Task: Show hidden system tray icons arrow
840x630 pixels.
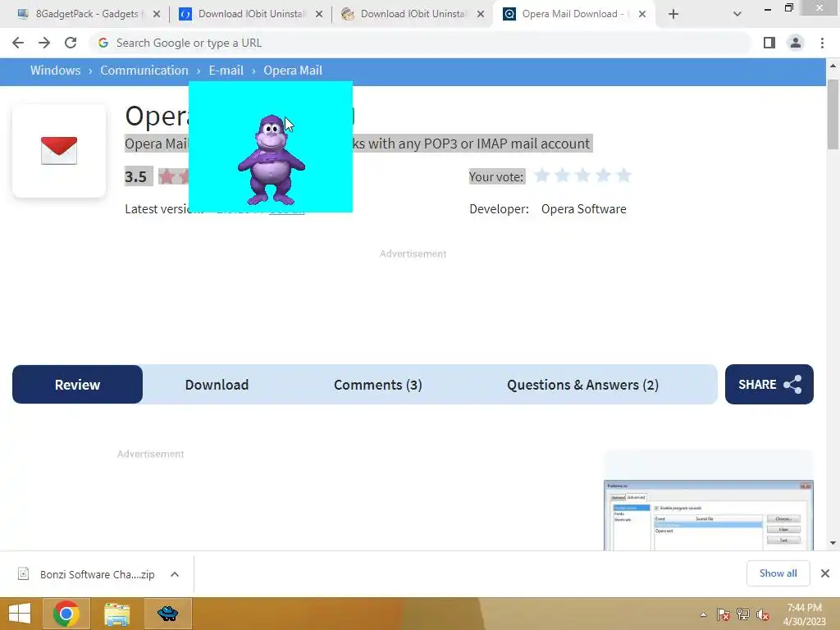Action: click(x=703, y=614)
